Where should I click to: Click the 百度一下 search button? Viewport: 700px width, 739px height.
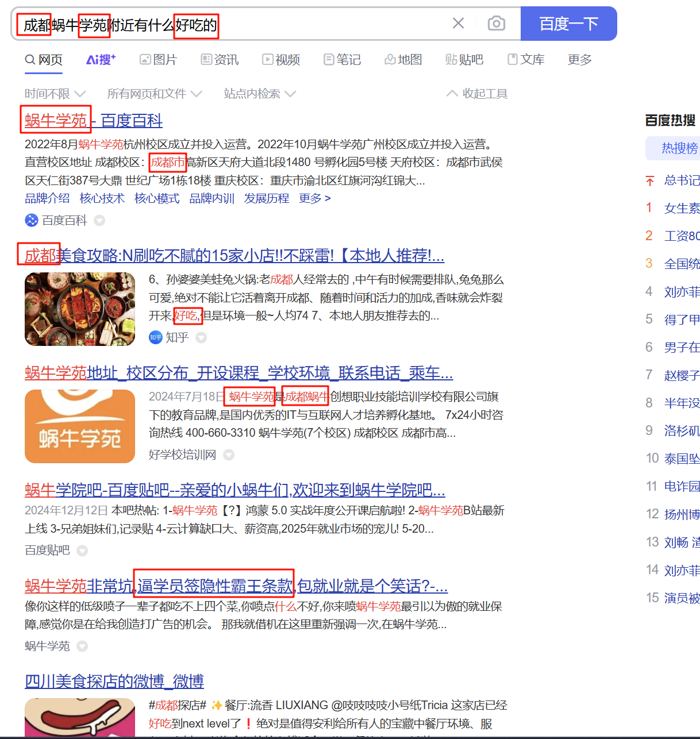[x=568, y=24]
